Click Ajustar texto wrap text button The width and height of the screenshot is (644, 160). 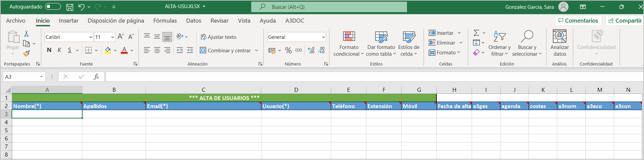(218, 37)
